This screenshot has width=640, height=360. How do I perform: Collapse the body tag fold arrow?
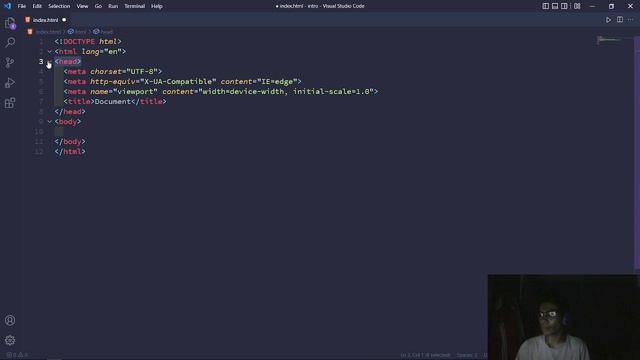[x=49, y=122]
